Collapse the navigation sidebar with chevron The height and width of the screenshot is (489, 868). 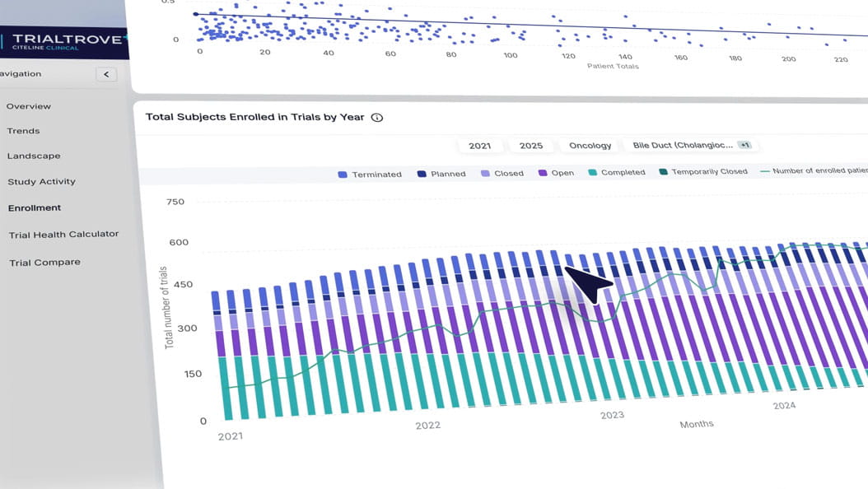105,73
